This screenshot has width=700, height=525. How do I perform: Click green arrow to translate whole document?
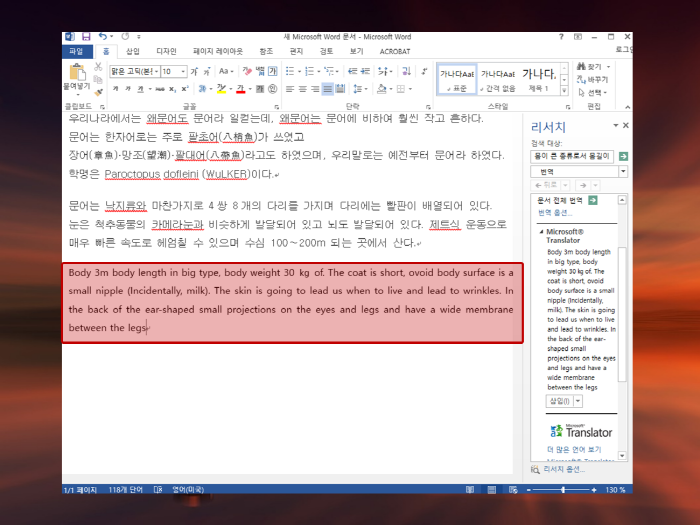593,200
